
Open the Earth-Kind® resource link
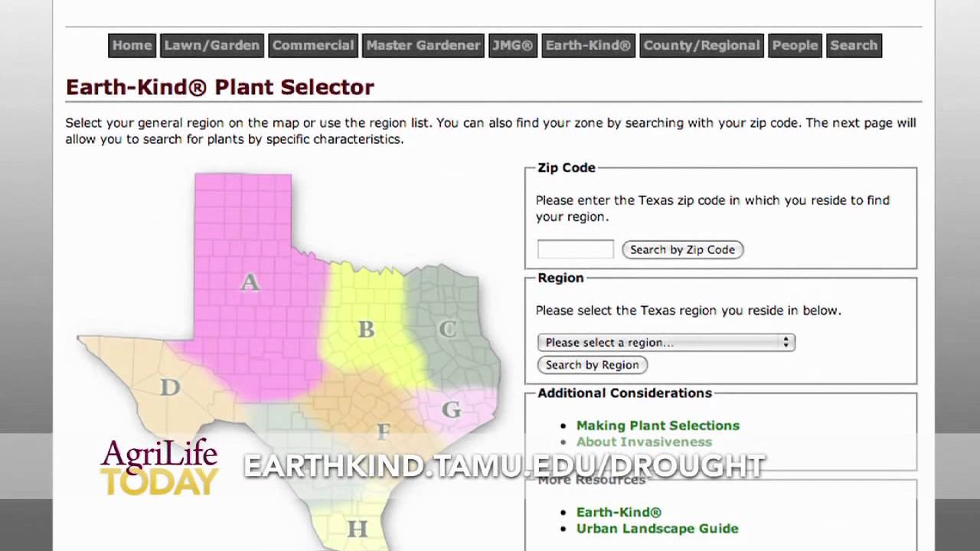(619, 512)
